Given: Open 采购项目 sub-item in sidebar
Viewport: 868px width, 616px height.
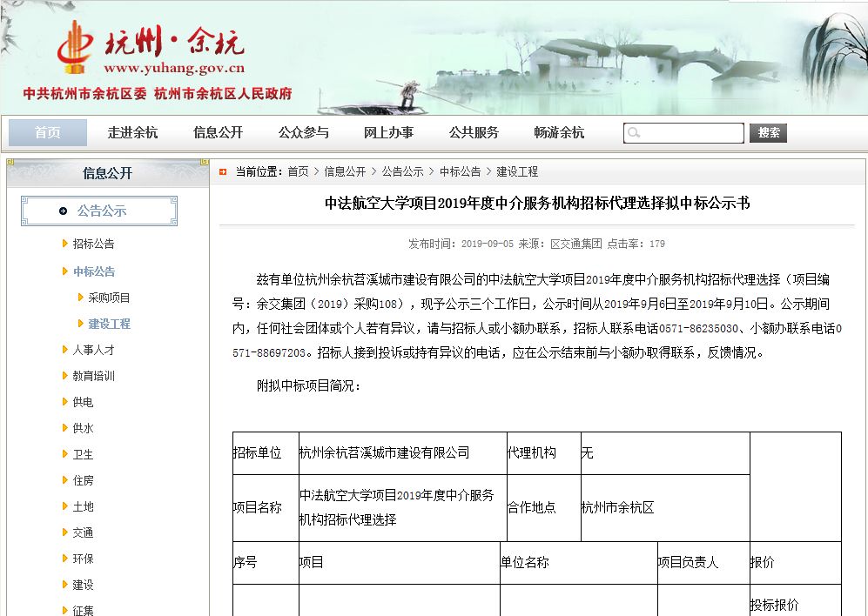Looking at the screenshot, I should [x=109, y=298].
